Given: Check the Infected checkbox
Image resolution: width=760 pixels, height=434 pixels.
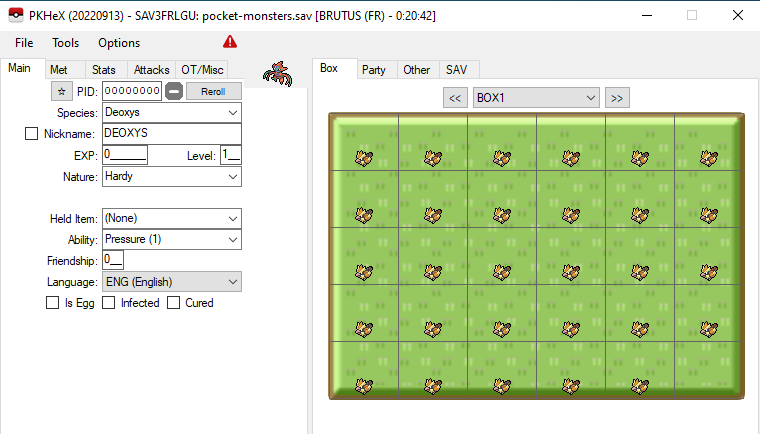Looking at the screenshot, I should [x=109, y=303].
